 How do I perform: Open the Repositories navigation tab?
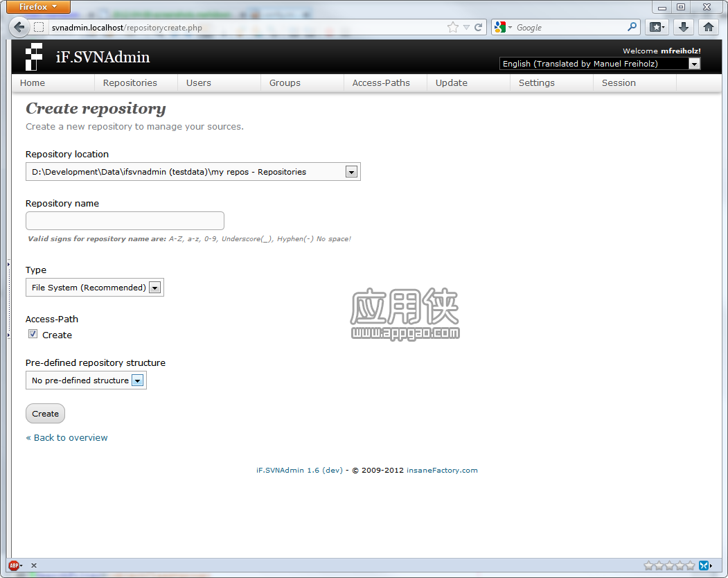click(x=130, y=82)
